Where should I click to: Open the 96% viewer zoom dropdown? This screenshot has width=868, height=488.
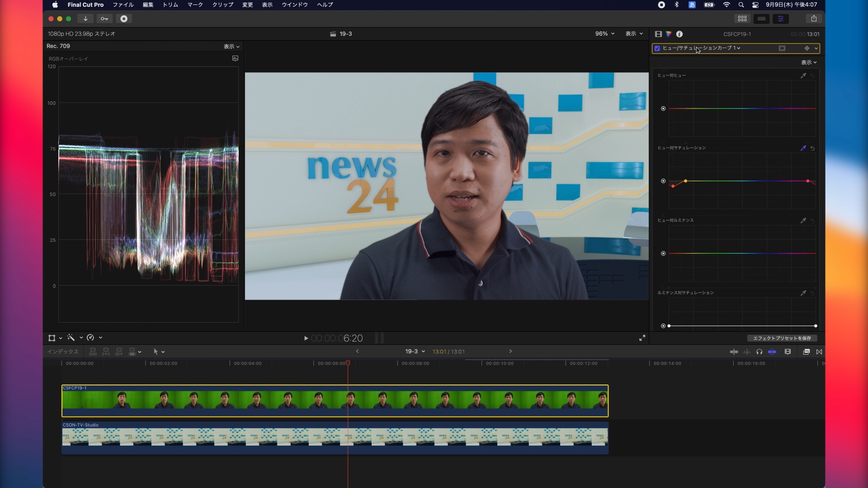pos(605,34)
